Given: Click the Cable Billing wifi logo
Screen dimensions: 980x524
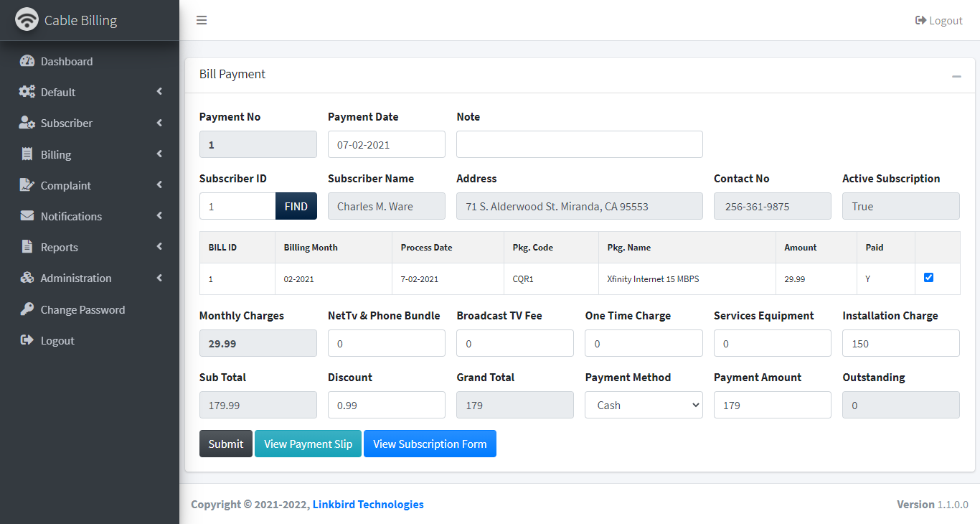Looking at the screenshot, I should (x=27, y=19).
